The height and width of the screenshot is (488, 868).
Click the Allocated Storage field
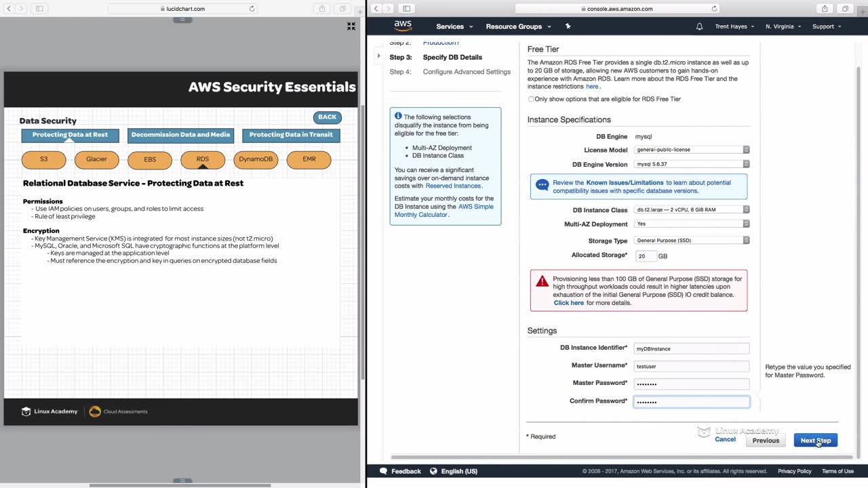coord(646,256)
